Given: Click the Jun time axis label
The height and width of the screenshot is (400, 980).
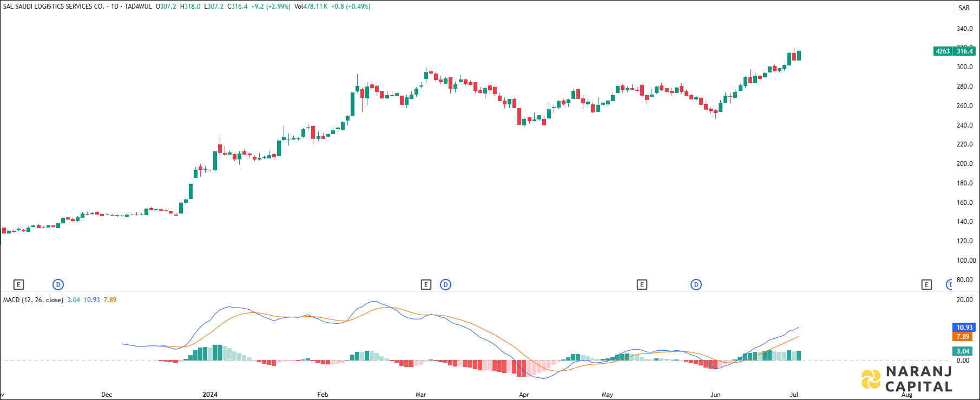Looking at the screenshot, I should click(715, 395).
